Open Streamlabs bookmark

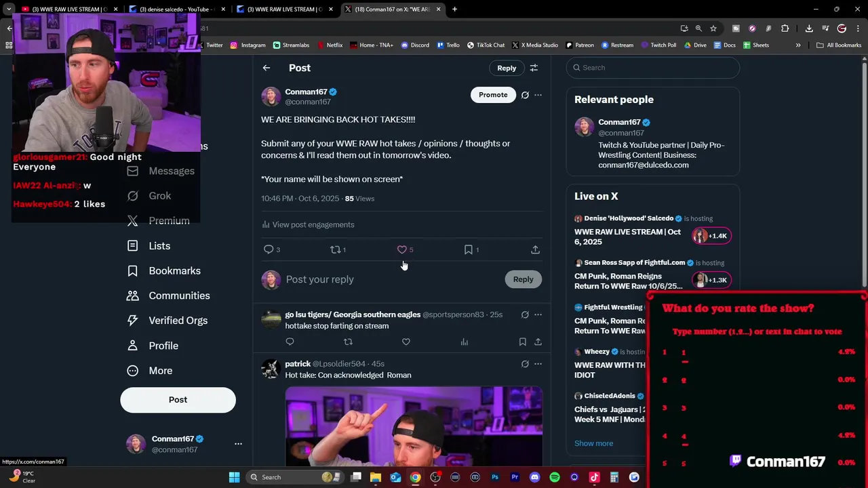[291, 45]
